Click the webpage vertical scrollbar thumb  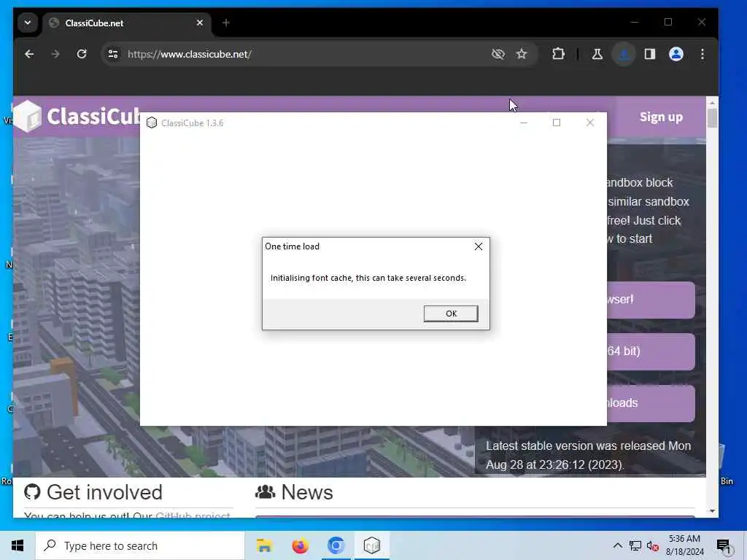[x=712, y=118]
